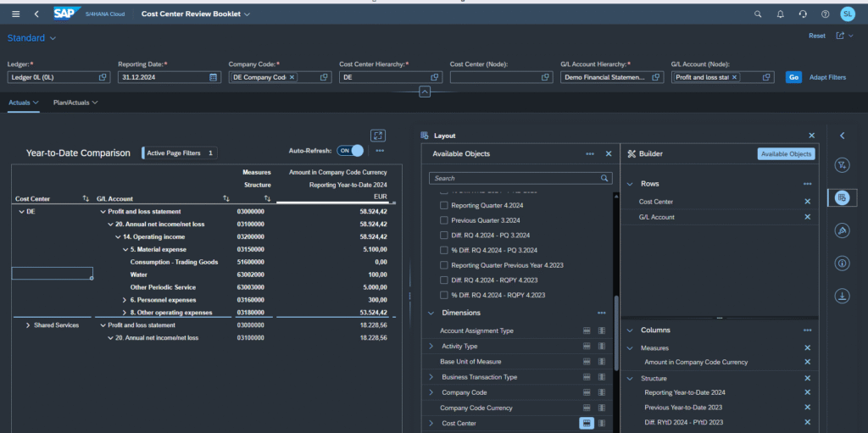Check Reporting Quarter 4.2024
This screenshot has height=433, width=868.
pos(443,205)
